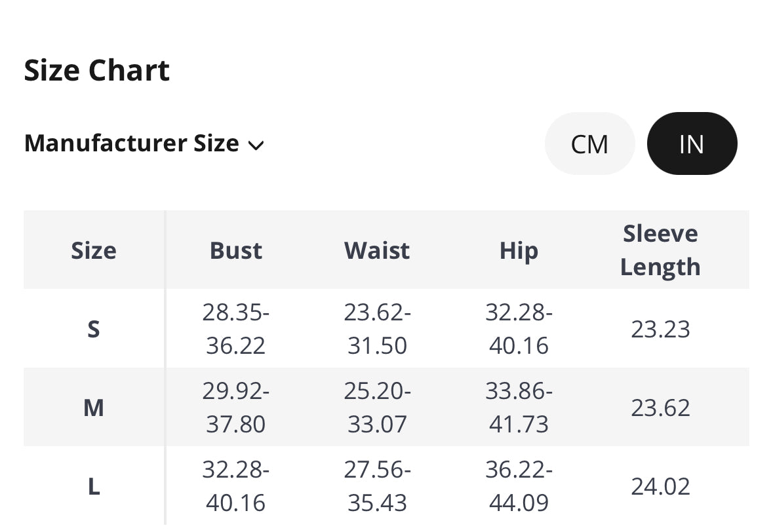
Task: Click the chevron beside Manufacturer Size
Action: tap(256, 145)
